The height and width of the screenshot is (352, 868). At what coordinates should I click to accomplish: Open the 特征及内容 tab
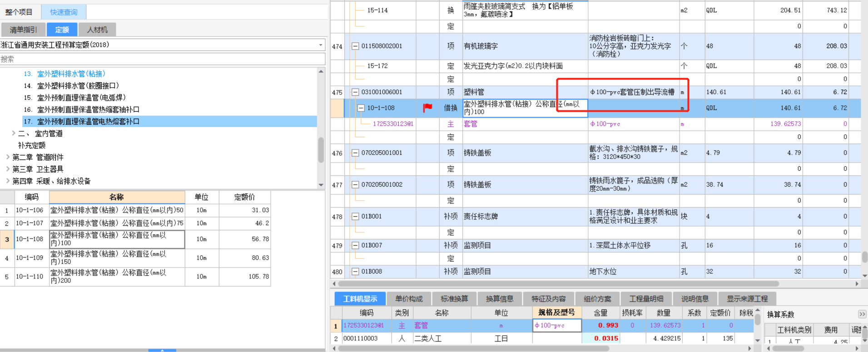pos(549,298)
